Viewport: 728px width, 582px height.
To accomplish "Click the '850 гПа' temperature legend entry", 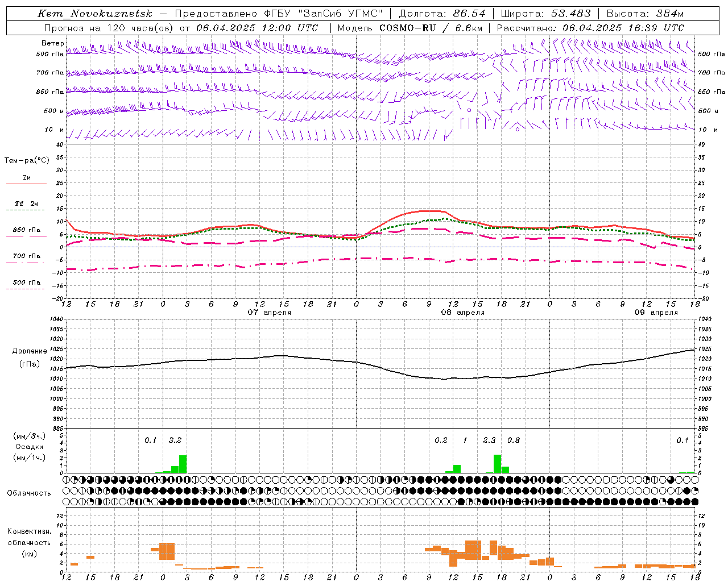I will tap(27, 230).
